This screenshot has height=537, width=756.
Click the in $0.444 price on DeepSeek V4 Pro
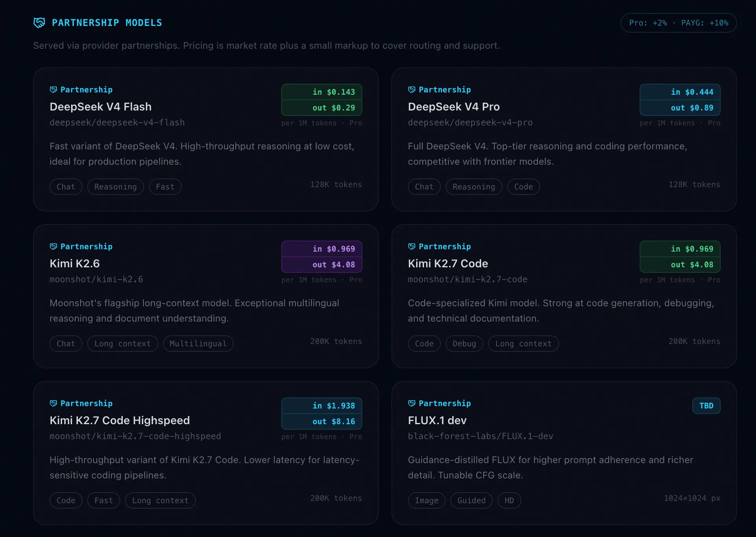680,92
